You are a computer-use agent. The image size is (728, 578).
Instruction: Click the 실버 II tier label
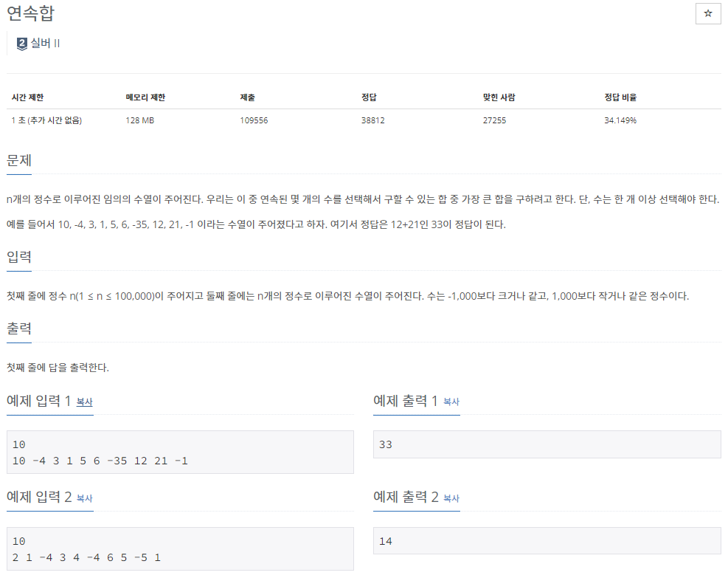45,44
